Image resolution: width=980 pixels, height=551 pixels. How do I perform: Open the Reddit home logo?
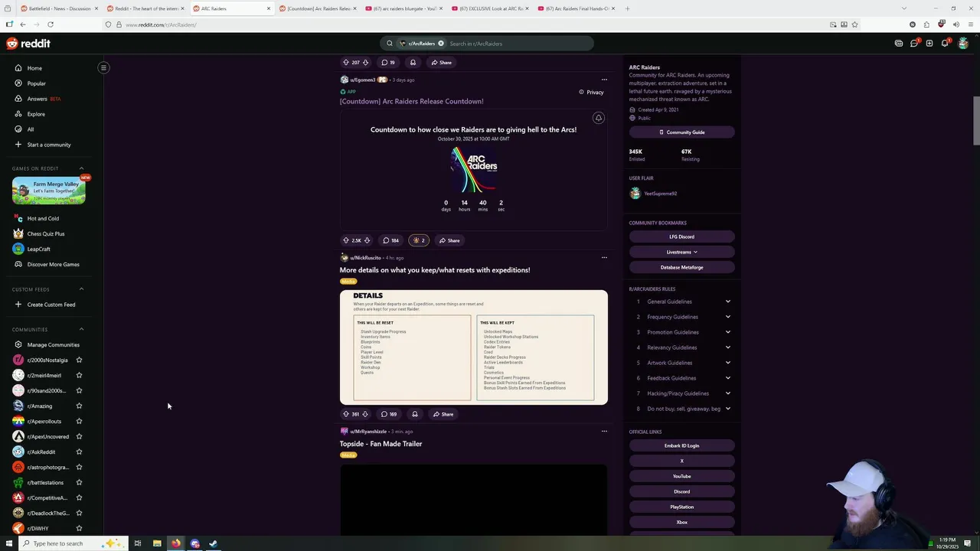pos(28,44)
